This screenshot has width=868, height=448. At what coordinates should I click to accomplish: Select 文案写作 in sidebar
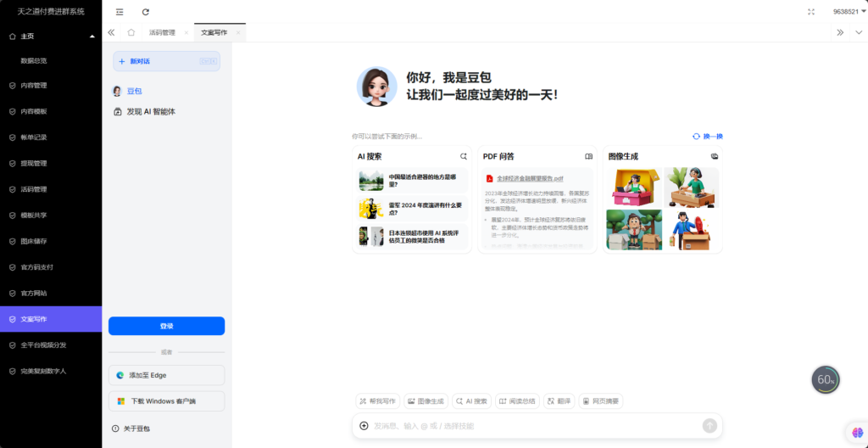(x=51, y=319)
